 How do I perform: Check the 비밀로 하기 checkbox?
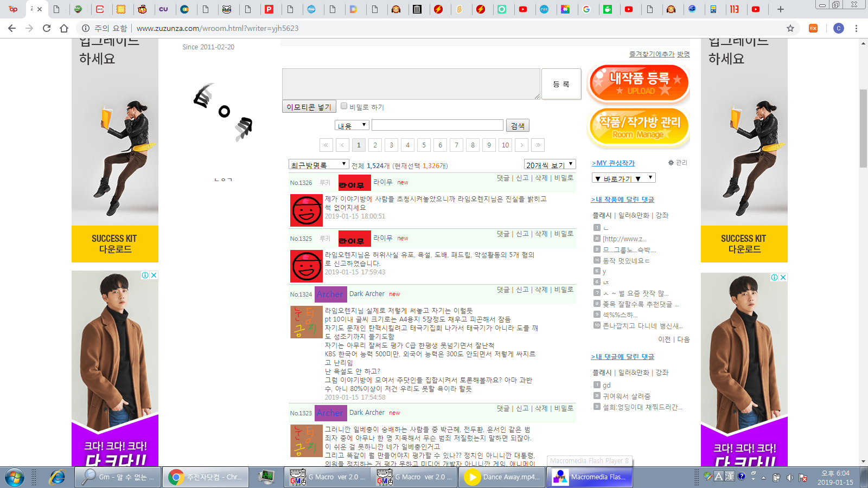(343, 106)
